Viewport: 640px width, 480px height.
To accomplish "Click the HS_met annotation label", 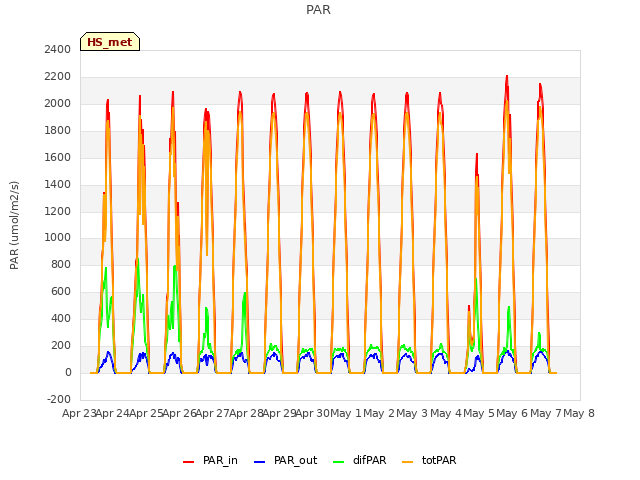I will point(110,42).
